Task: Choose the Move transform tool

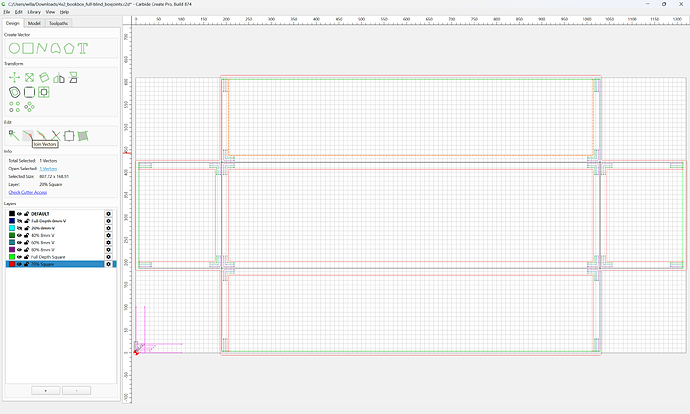Action: (15, 78)
